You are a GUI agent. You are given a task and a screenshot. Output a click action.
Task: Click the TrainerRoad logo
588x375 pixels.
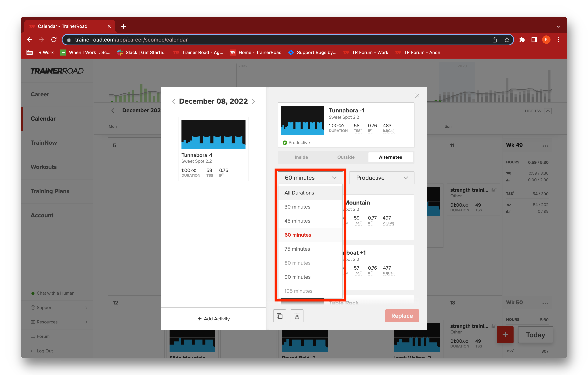point(57,71)
